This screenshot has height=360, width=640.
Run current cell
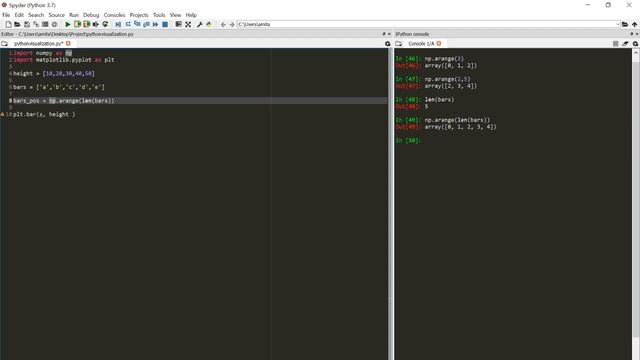(x=77, y=24)
